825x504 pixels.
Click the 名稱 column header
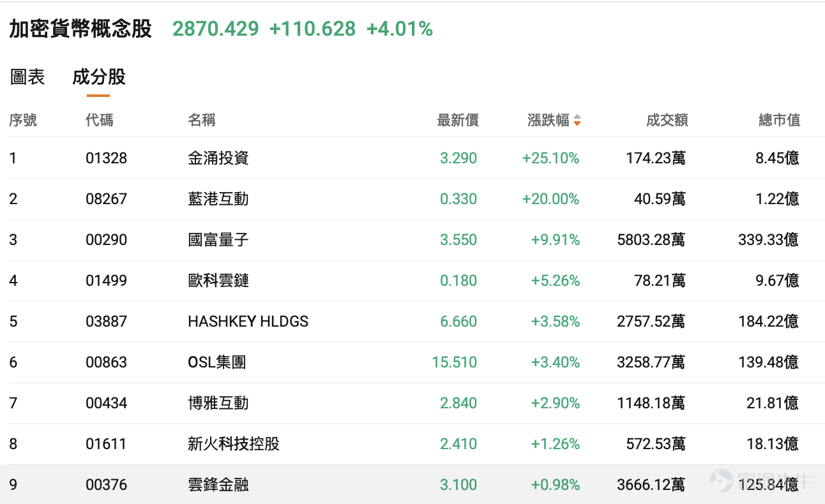(x=202, y=120)
